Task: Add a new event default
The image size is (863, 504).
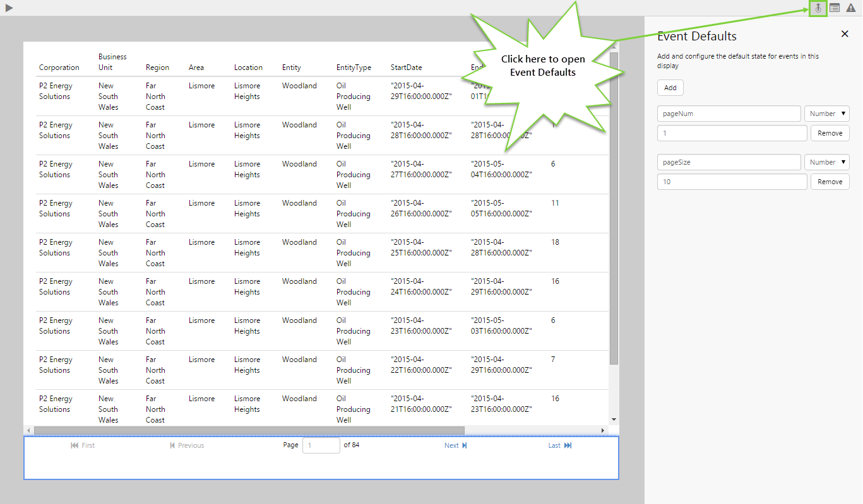Action: point(670,88)
